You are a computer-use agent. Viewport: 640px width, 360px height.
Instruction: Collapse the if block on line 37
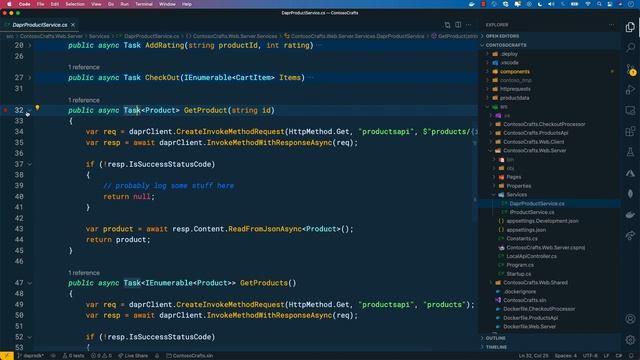click(29, 164)
